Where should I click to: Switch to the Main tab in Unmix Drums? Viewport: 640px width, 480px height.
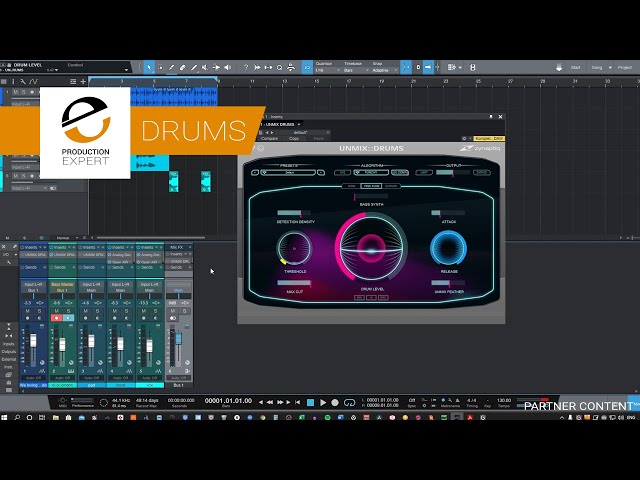(x=351, y=186)
